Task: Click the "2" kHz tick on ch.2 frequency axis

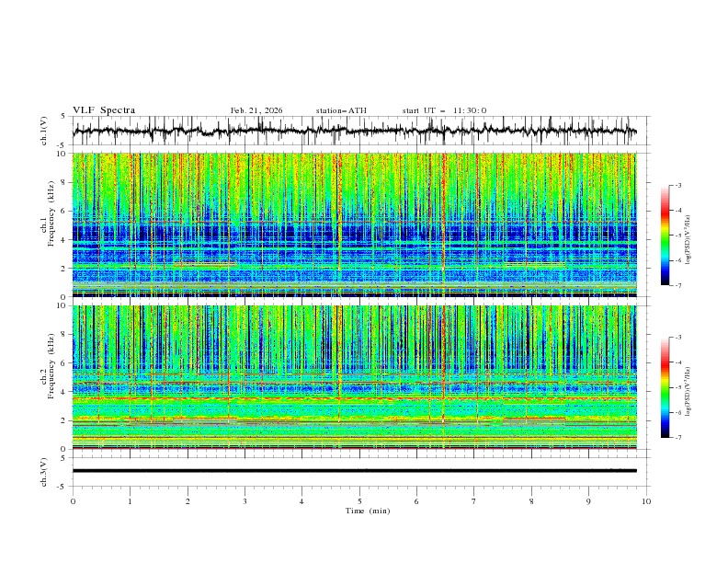Action: coord(63,420)
